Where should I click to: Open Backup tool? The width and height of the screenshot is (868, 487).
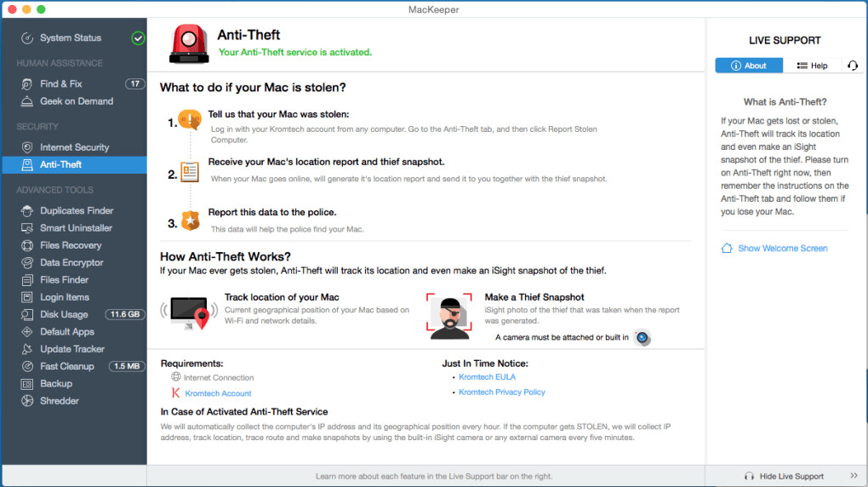56,383
